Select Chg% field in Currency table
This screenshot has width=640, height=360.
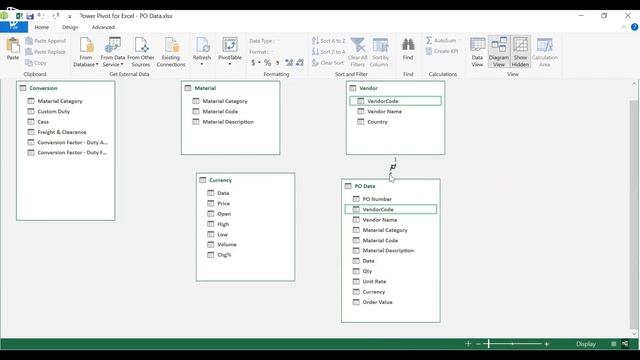[x=224, y=255]
